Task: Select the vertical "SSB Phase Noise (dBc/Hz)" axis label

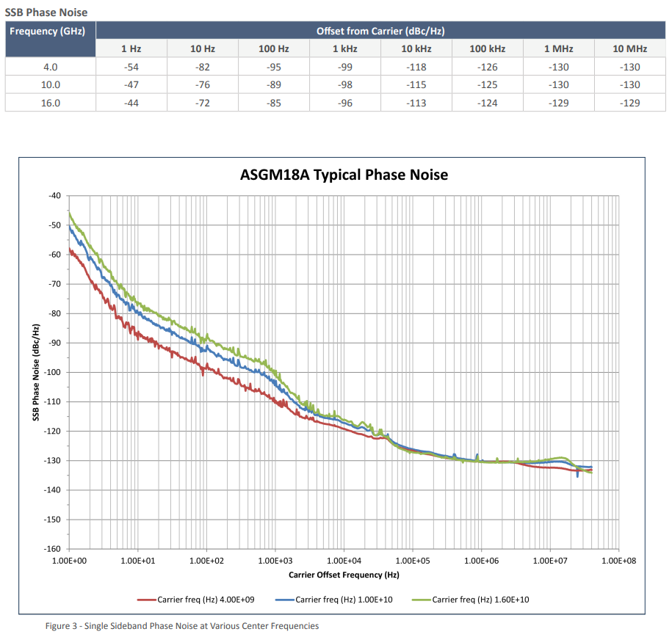Action: 36,372
